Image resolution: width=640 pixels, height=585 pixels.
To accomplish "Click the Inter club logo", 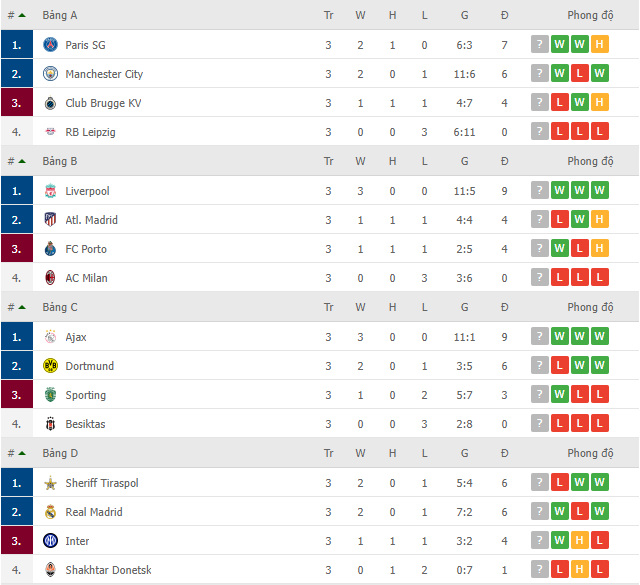I will [x=50, y=541].
